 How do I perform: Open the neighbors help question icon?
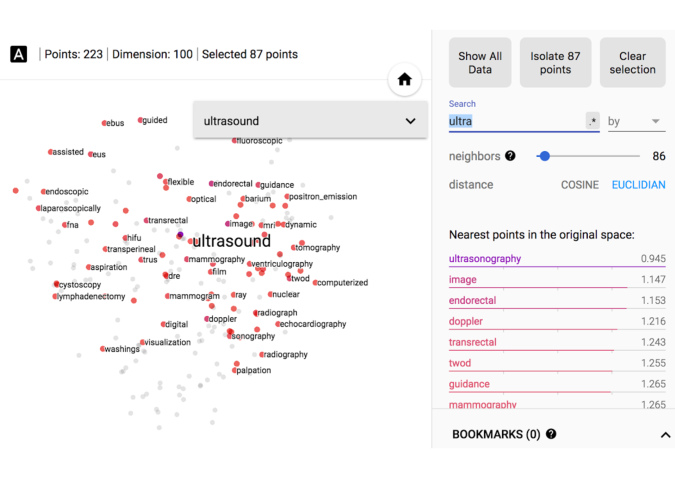pos(510,156)
